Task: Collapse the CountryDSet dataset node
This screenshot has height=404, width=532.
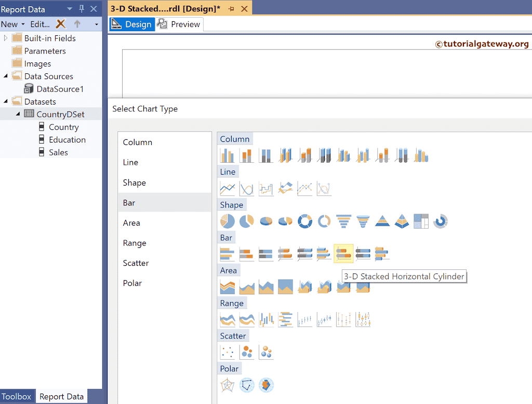Action: tap(18, 114)
